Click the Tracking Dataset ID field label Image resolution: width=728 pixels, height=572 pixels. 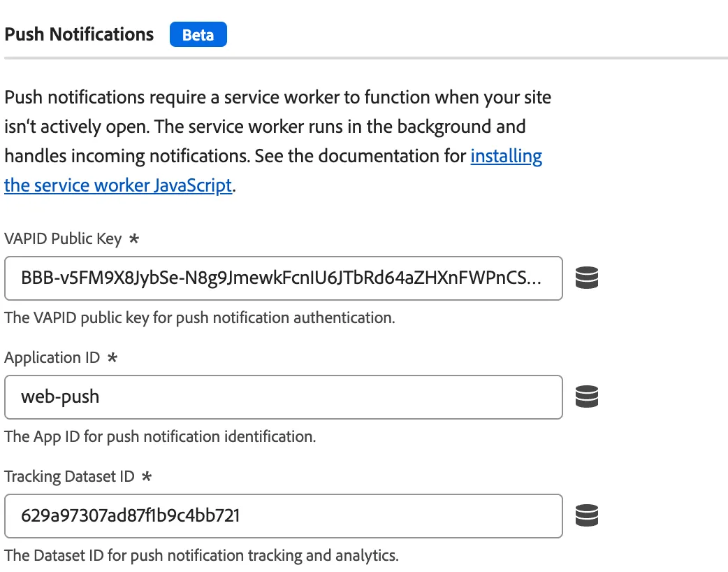69,477
